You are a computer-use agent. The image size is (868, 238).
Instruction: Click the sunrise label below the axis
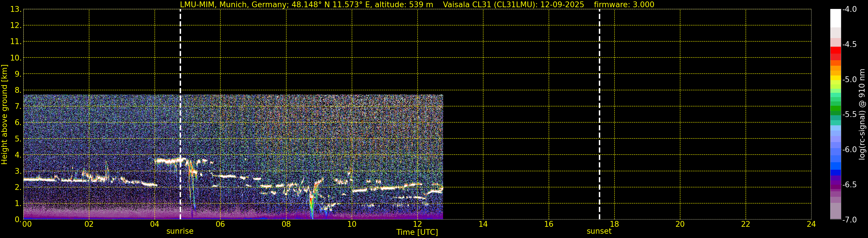click(x=180, y=231)
